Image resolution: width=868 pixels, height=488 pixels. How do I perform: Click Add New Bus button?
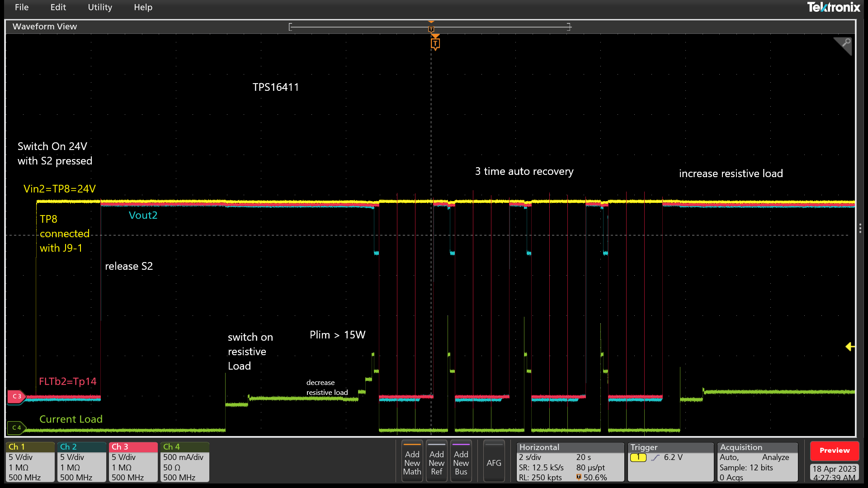click(461, 462)
